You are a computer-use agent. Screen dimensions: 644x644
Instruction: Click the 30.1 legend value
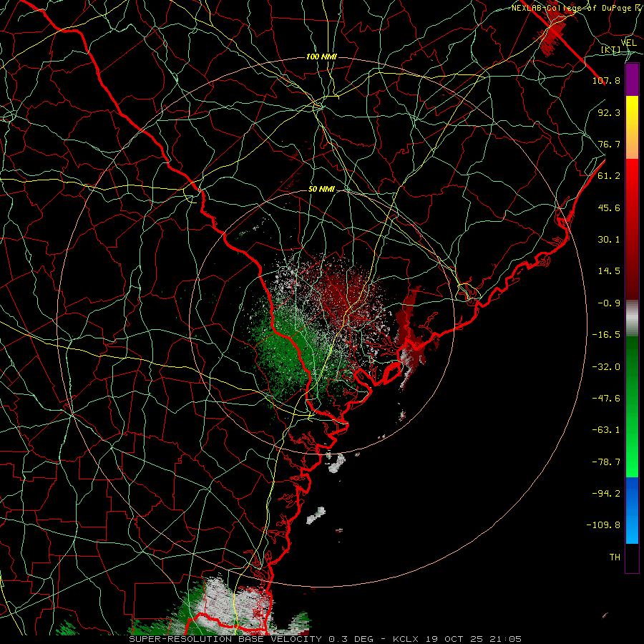(x=609, y=240)
